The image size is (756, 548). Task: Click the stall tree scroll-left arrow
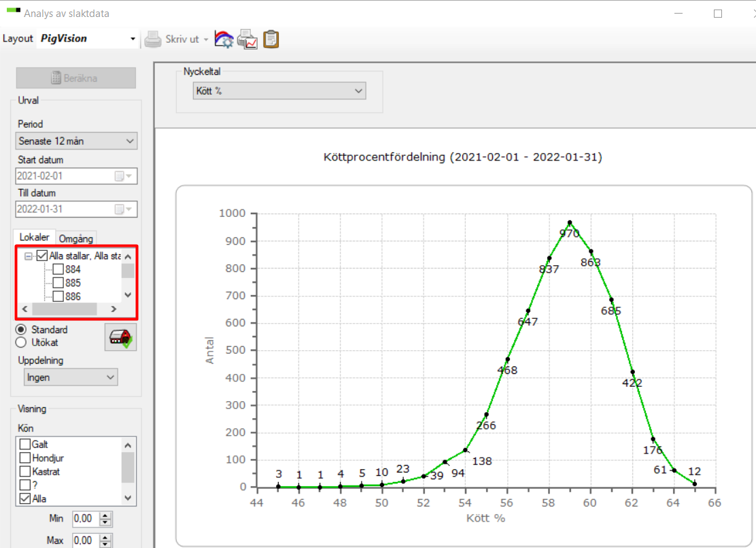tap(25, 309)
